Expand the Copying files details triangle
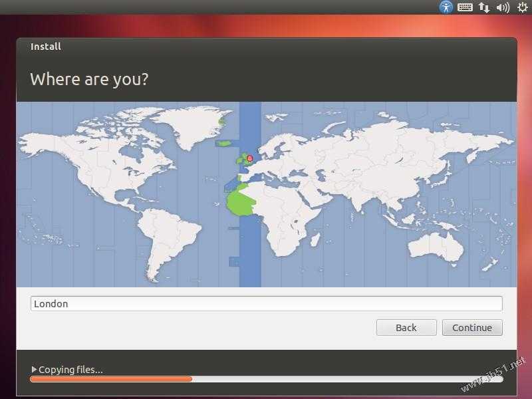 tap(34, 369)
